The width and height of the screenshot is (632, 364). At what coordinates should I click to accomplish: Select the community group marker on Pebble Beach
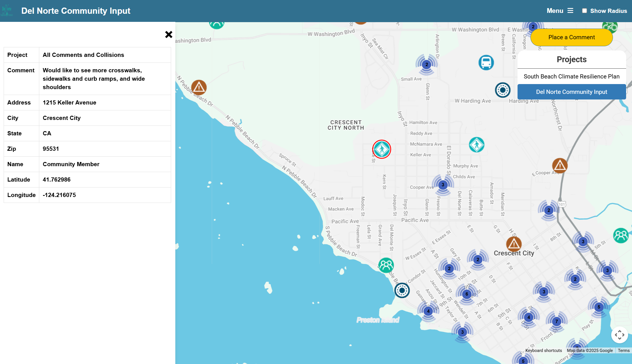386,265
